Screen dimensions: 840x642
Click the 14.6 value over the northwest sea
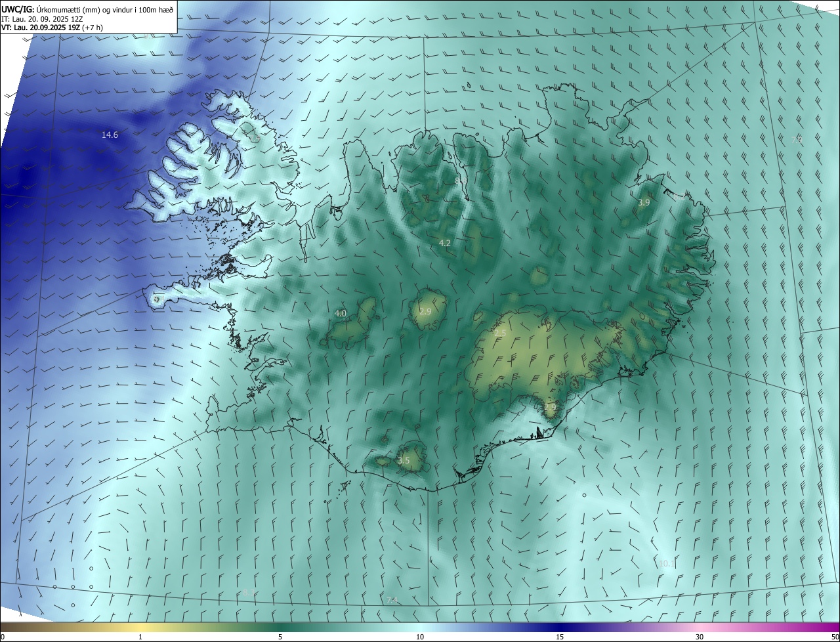point(110,135)
